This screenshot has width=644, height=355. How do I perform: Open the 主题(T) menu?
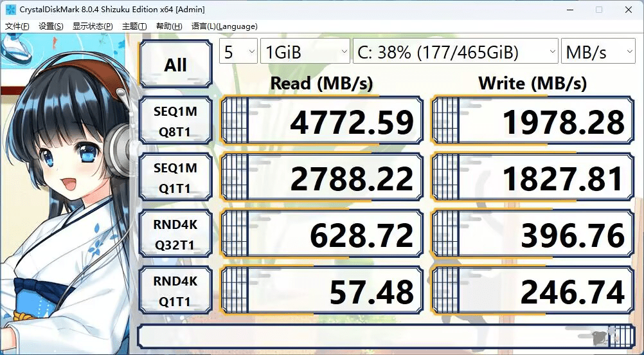pyautogui.click(x=134, y=26)
